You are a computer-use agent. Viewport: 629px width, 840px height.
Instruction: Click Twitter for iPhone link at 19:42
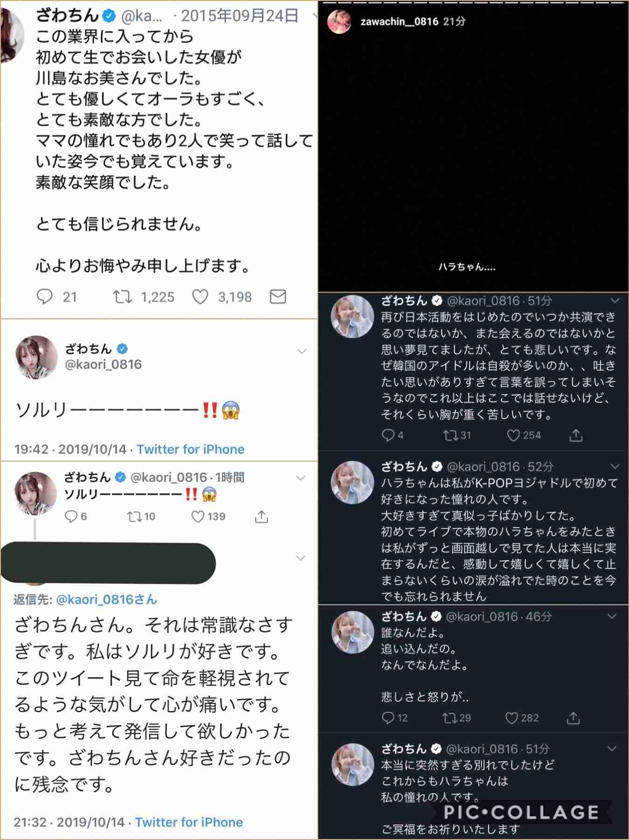190,449
